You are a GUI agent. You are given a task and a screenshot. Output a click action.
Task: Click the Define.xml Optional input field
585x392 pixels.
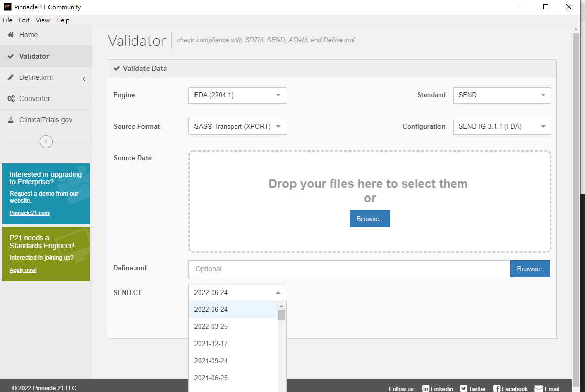click(x=349, y=269)
